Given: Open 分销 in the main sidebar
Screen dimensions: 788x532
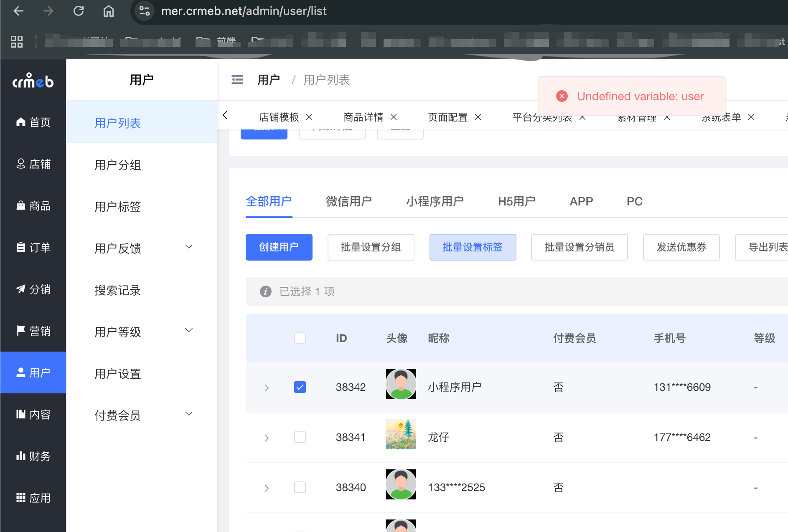Looking at the screenshot, I should pyautogui.click(x=33, y=289).
